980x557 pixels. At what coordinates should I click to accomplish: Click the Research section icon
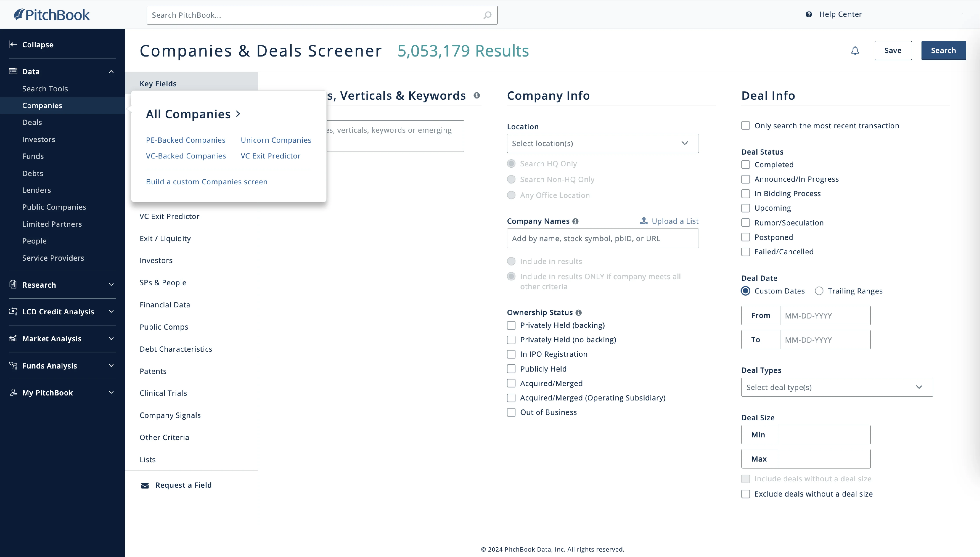tap(13, 285)
